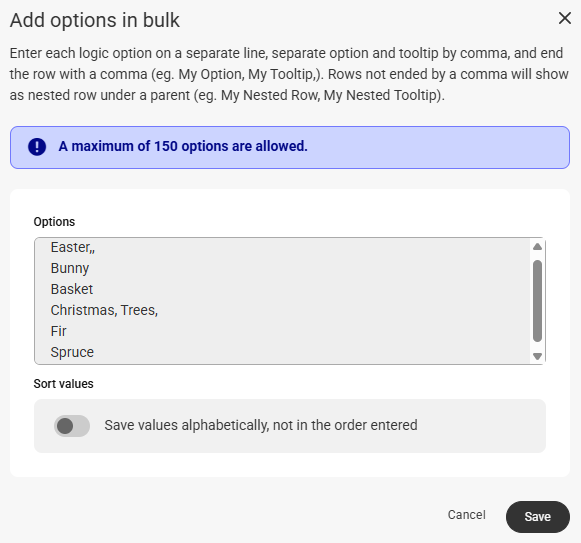Viewport: 581px width, 543px height.
Task: Click the Save values alphabetically label text
Action: [261, 425]
